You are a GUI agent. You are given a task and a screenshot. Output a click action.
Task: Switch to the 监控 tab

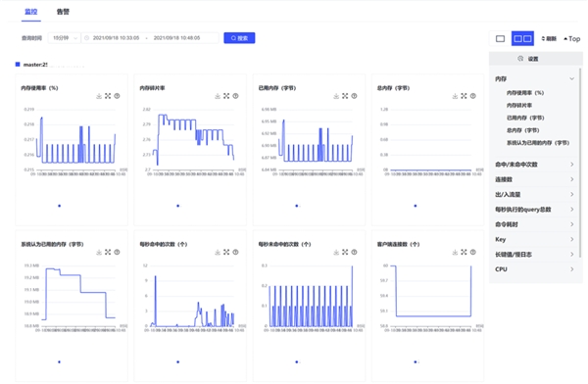tap(31, 12)
